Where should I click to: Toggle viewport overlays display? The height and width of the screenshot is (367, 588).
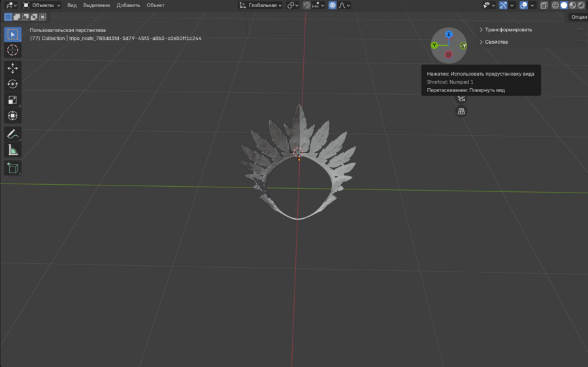point(523,5)
